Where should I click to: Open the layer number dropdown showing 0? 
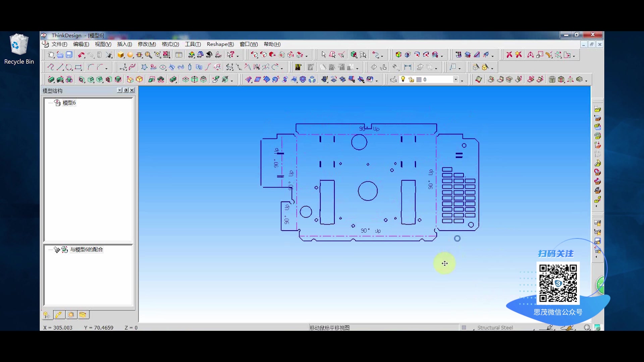tap(456, 79)
